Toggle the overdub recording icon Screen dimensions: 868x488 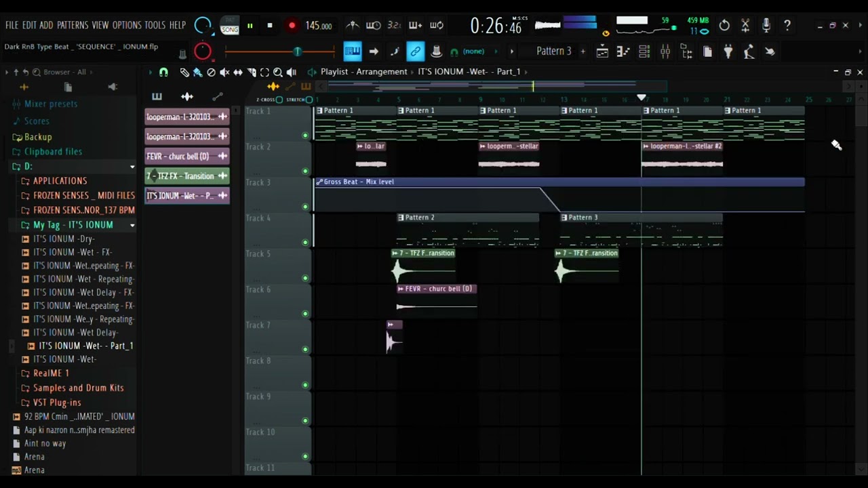[416, 26]
